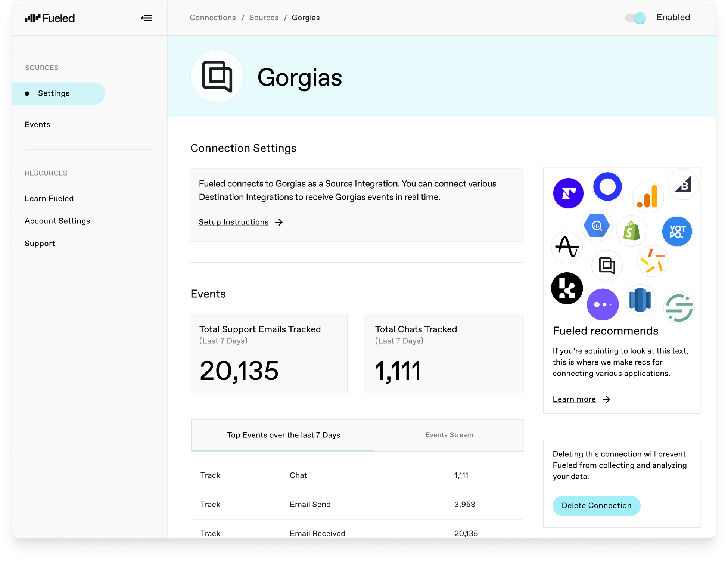Click the Delete Connection button
This screenshot has height=561, width=728.
coord(597,506)
